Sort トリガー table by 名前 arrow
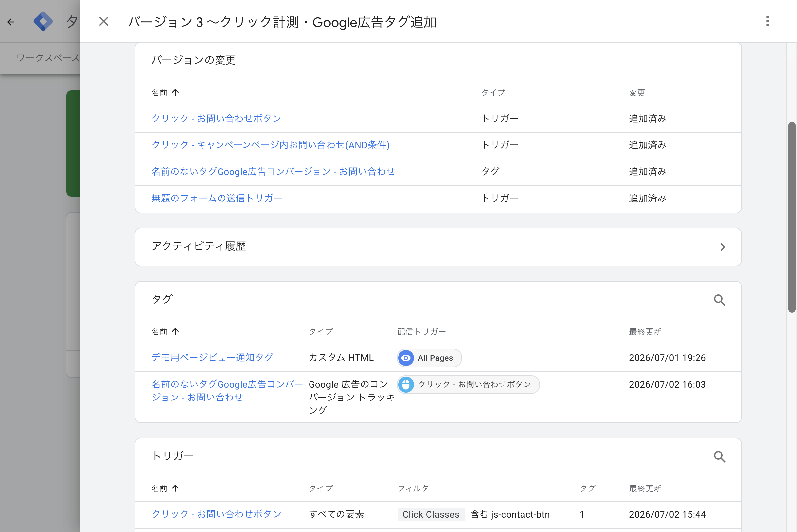This screenshot has width=797, height=532. [175, 488]
